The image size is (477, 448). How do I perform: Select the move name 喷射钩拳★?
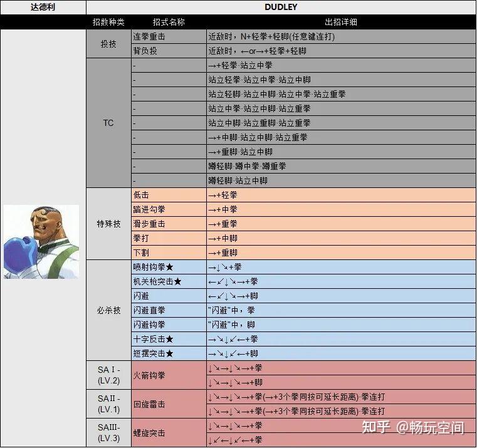click(153, 267)
